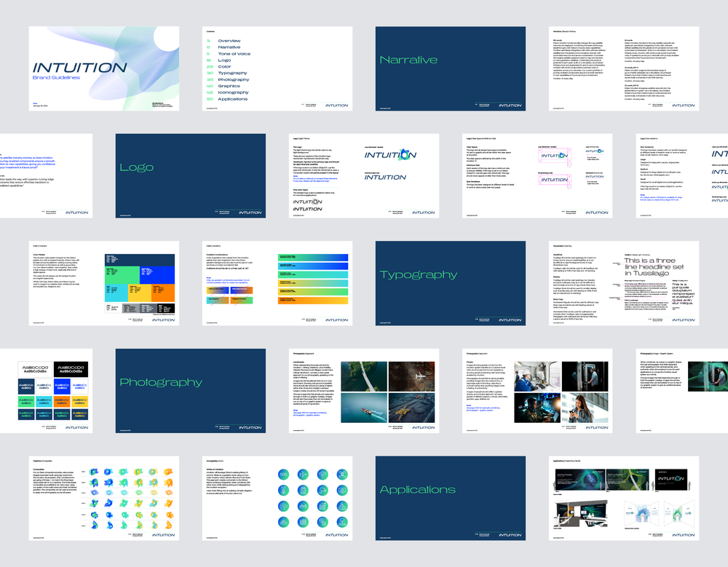Click the white AaBbCcDd type sample box

click(35, 370)
